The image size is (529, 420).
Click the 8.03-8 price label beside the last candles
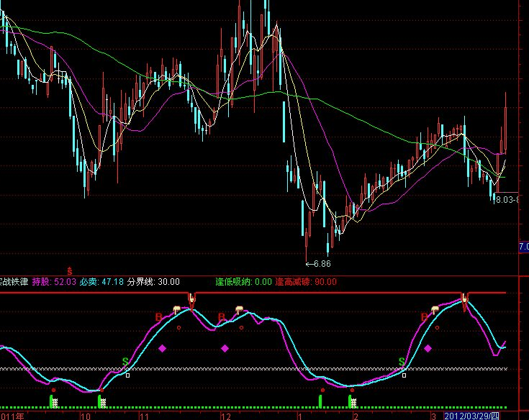click(x=507, y=200)
